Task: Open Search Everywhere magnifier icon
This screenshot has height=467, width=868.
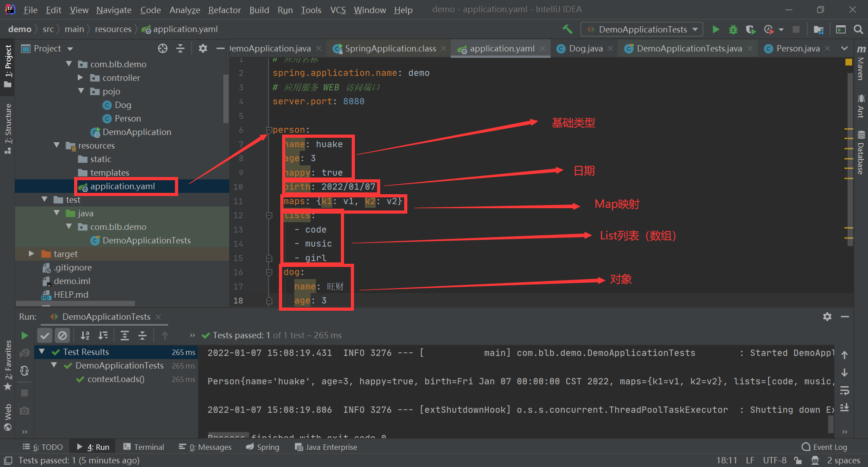Action: (858, 29)
